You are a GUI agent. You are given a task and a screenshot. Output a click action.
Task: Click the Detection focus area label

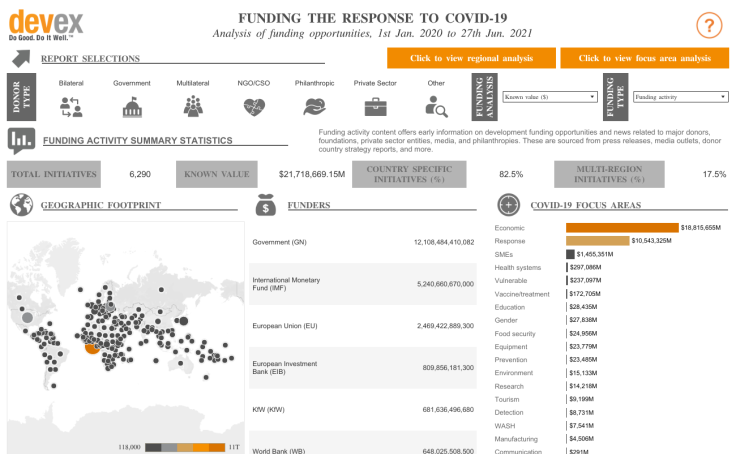point(509,413)
